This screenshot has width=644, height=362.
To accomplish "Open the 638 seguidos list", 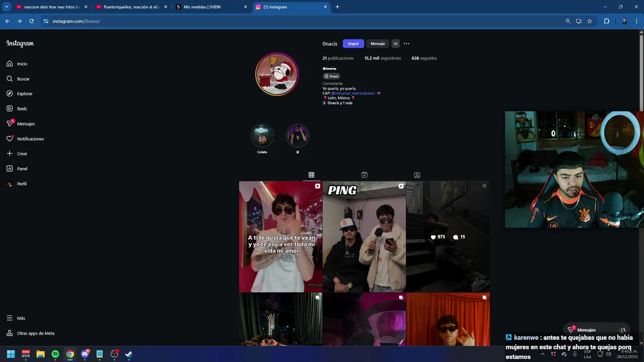I will pos(424,58).
